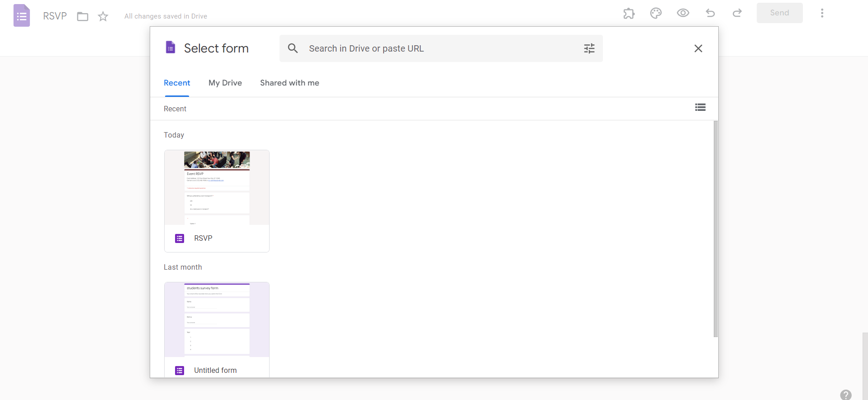Open the customize theme palette icon
The width and height of the screenshot is (868, 400).
coord(656,13)
